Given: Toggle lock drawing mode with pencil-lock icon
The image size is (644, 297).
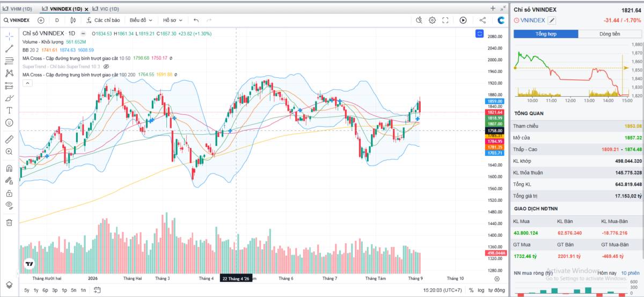Looking at the screenshot, I should point(9,180).
